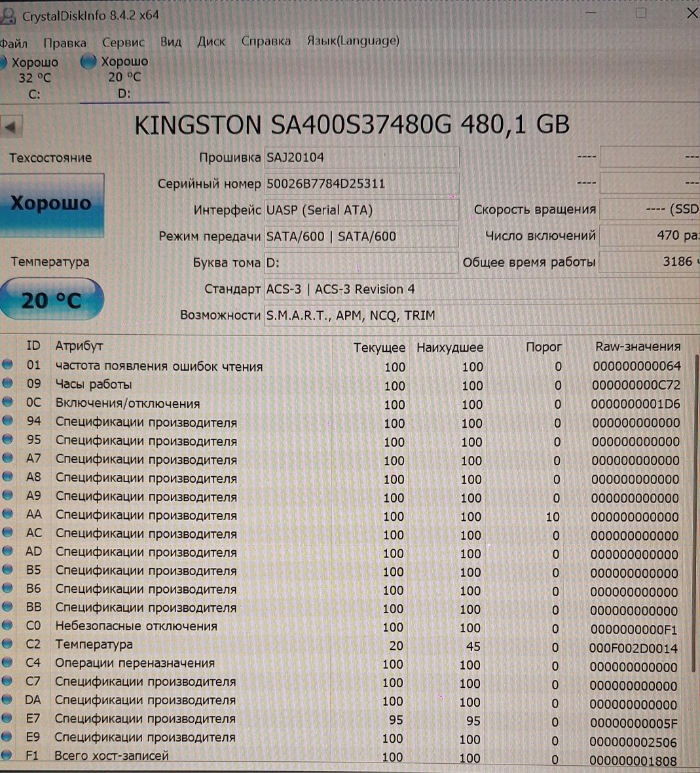
Task: Click status dot of attribute A8
Action: pyautogui.click(x=7, y=476)
